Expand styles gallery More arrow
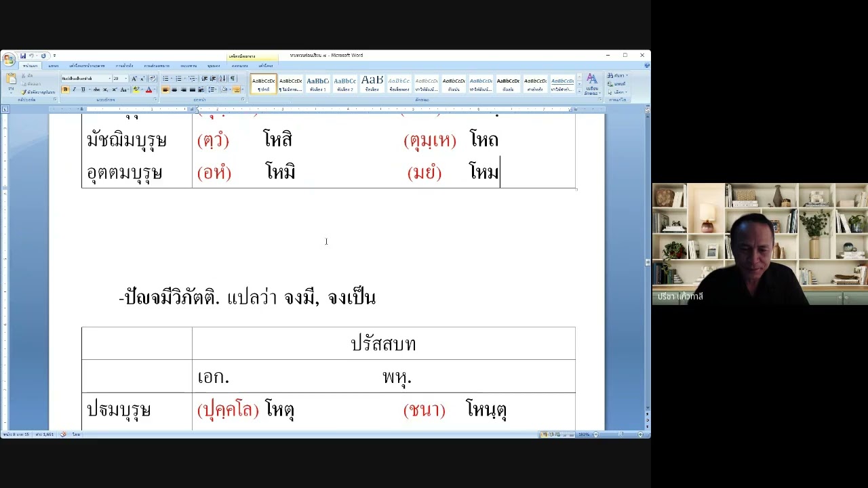The image size is (868, 488). 578,91
